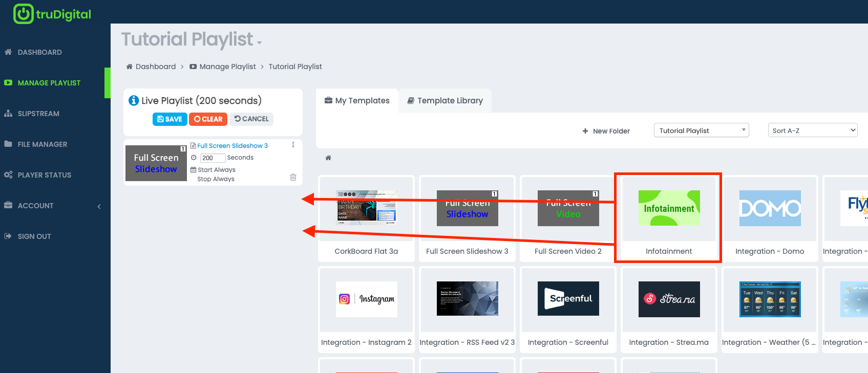Click the seconds duration input field

coord(213,158)
